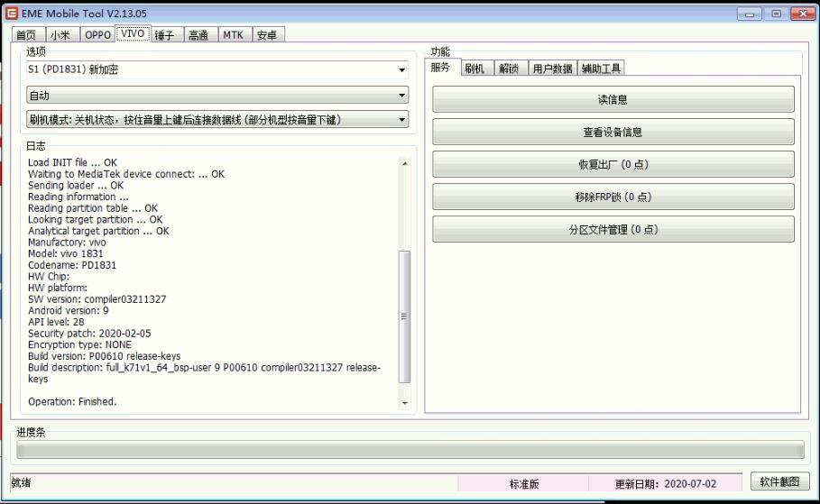Click the 标准版 status bar entry

(524, 484)
